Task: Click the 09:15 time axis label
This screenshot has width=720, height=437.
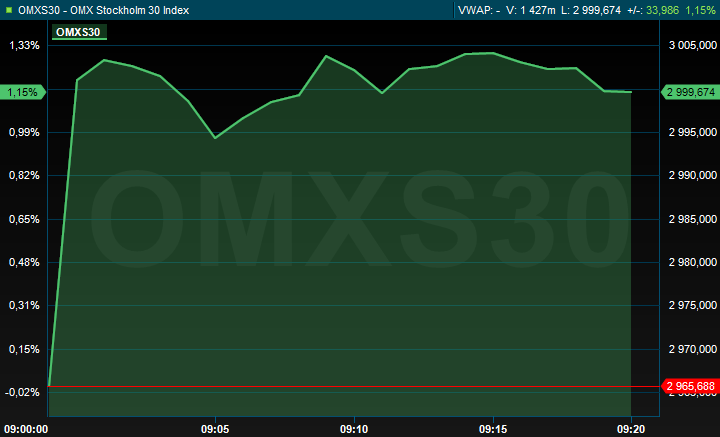Action: click(493, 427)
